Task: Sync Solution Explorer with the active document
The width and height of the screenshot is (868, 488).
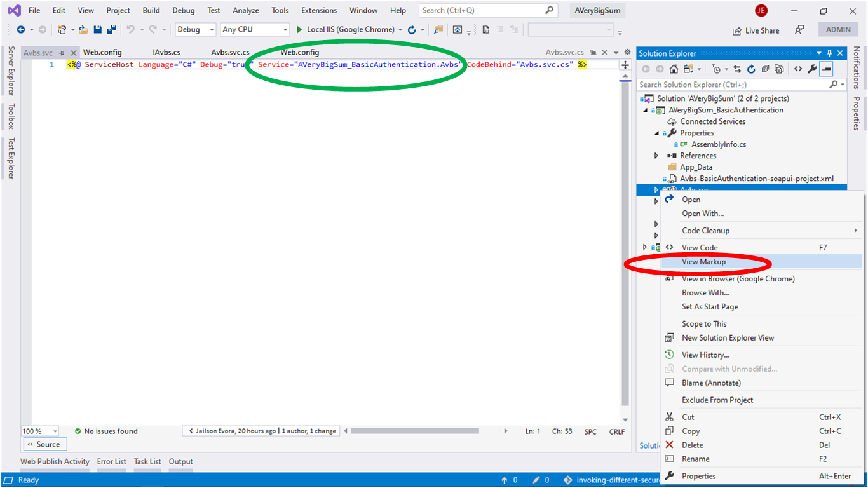Action: pyautogui.click(x=737, y=69)
